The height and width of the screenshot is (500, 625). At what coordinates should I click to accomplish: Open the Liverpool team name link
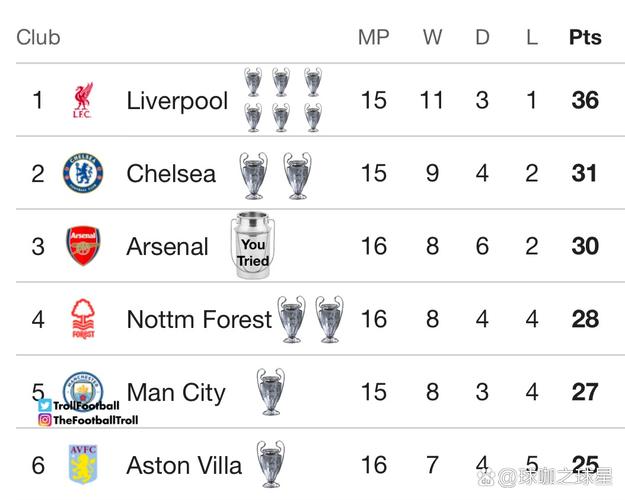click(x=177, y=100)
